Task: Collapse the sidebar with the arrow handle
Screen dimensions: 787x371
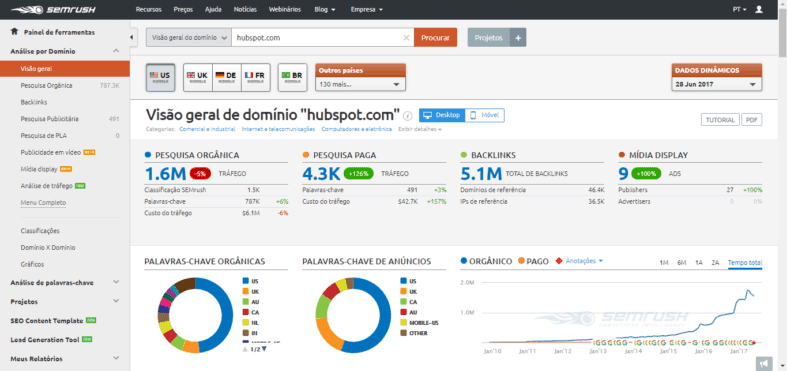Action: coord(132,37)
